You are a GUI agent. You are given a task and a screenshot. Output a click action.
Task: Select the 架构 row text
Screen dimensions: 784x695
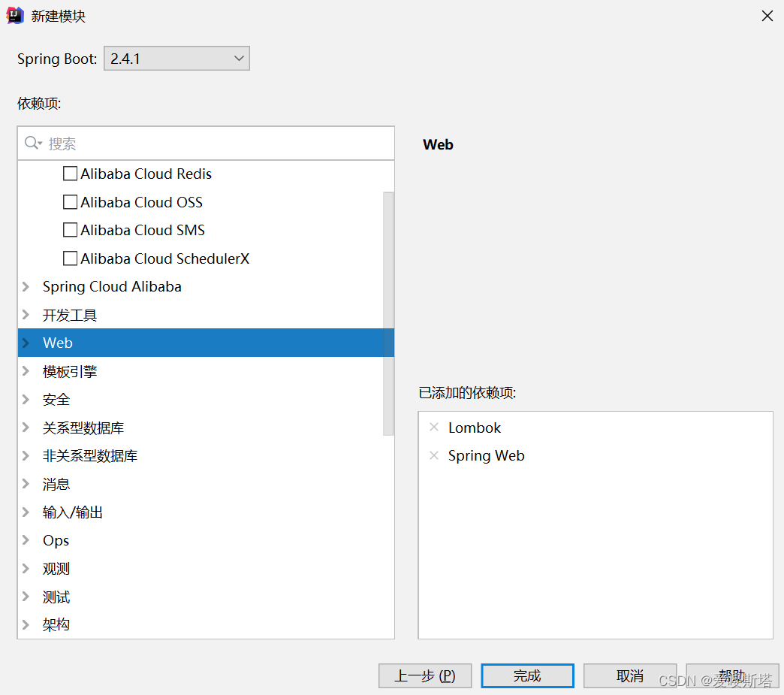56,624
